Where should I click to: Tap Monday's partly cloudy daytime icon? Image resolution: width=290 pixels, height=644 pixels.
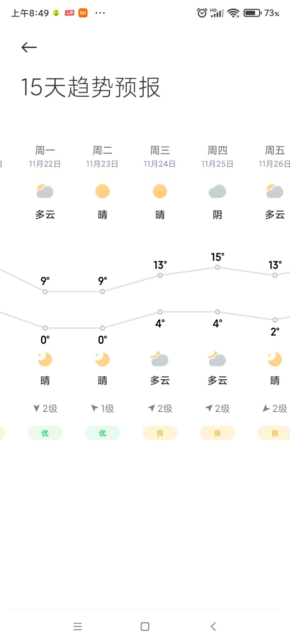tap(45, 191)
